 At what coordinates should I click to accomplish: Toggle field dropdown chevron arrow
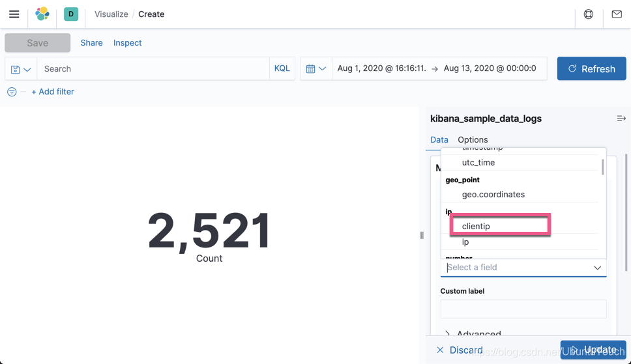tap(597, 268)
